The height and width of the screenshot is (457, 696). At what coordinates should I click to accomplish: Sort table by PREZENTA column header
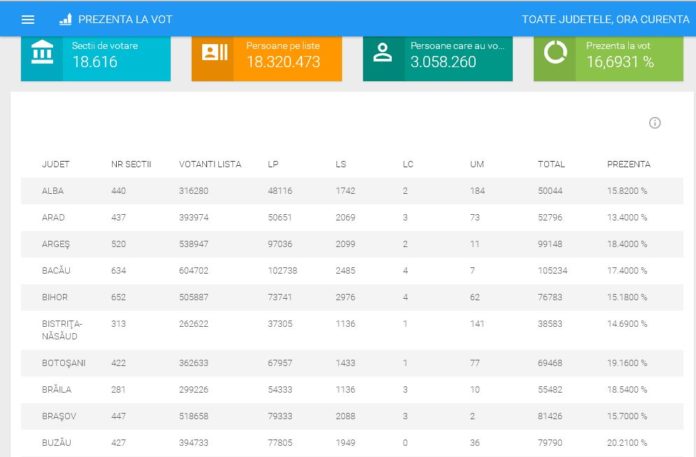[628, 164]
